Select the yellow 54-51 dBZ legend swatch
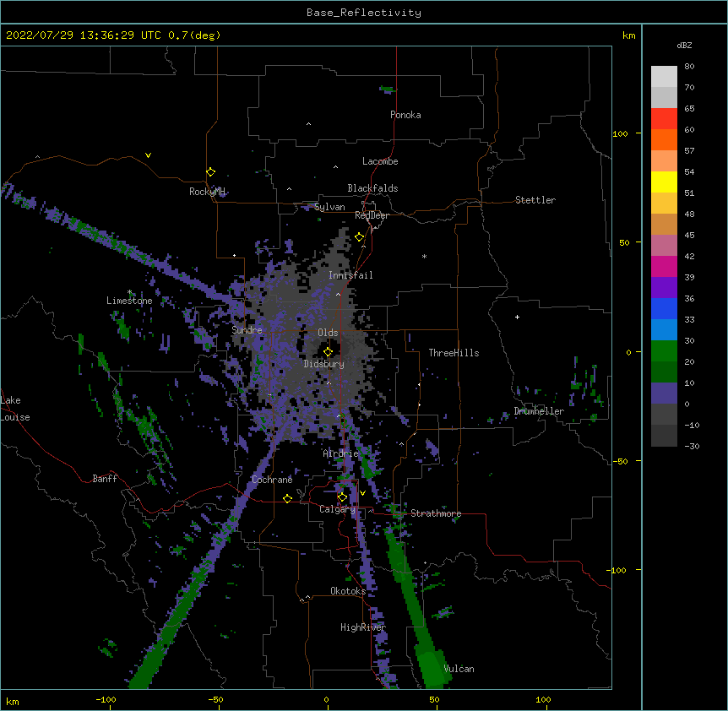Image resolution: width=728 pixels, height=711 pixels. (x=664, y=182)
